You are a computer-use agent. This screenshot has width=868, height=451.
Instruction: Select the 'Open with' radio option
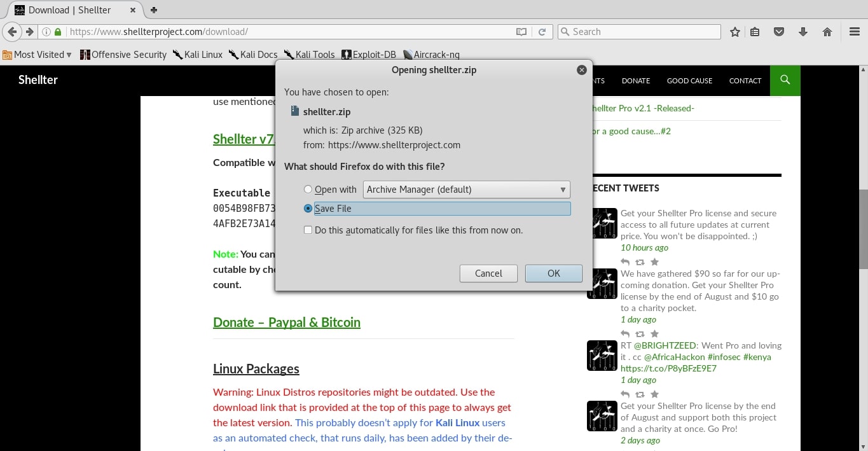308,190
